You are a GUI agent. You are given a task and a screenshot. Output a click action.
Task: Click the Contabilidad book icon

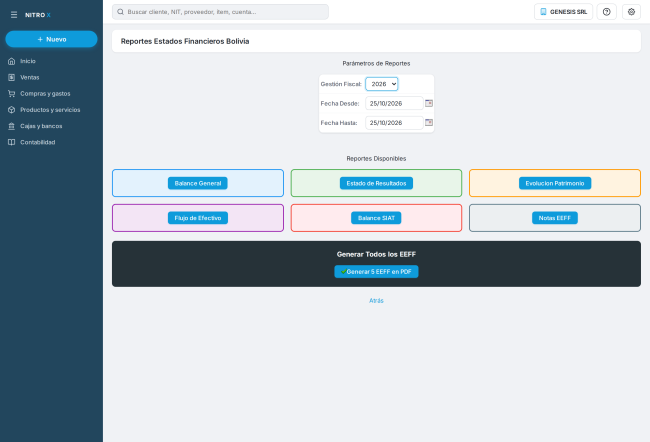tap(12, 142)
